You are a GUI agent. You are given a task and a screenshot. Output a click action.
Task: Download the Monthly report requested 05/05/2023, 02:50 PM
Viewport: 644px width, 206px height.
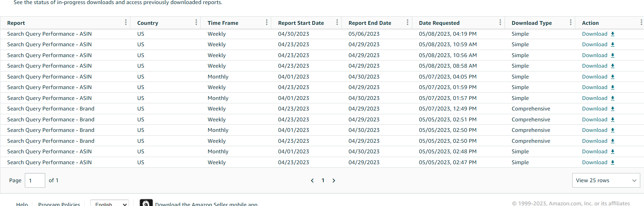pyautogui.click(x=598, y=130)
